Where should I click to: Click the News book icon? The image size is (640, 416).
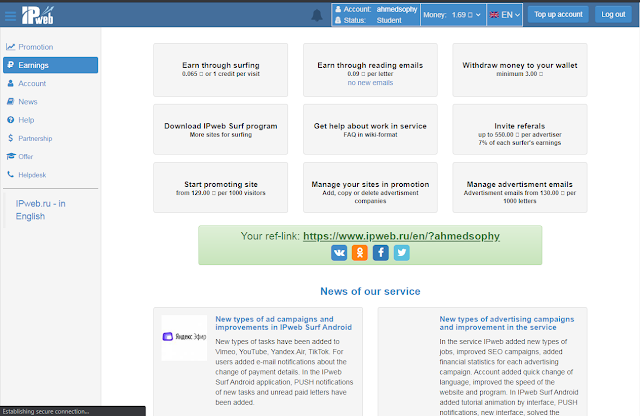point(11,101)
